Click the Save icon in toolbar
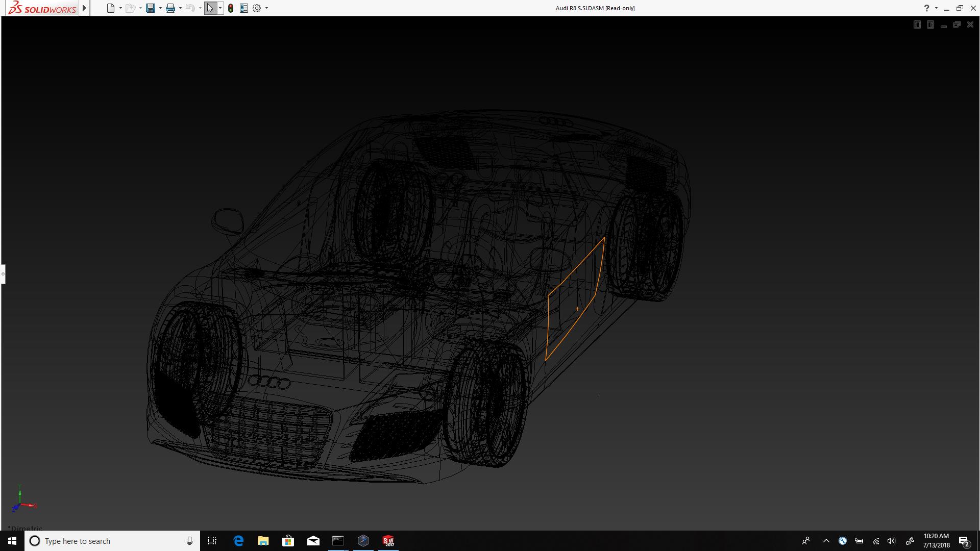This screenshot has height=551, width=980. [150, 8]
